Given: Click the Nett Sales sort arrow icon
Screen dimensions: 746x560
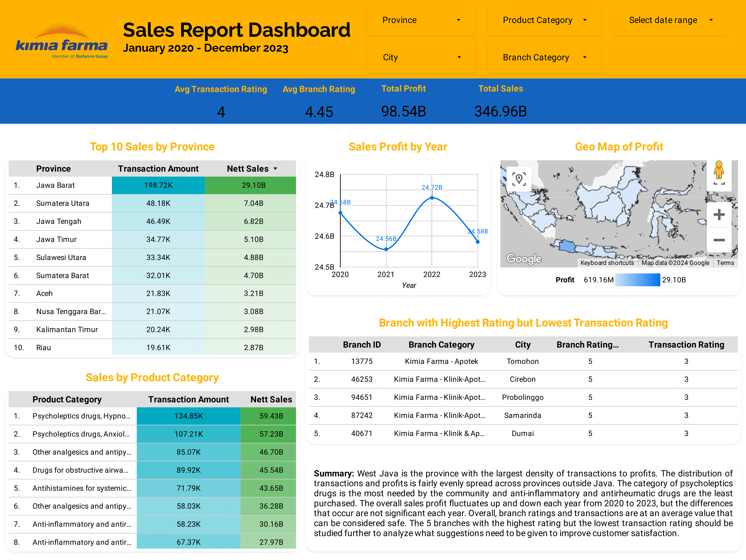Looking at the screenshot, I should pos(275,169).
